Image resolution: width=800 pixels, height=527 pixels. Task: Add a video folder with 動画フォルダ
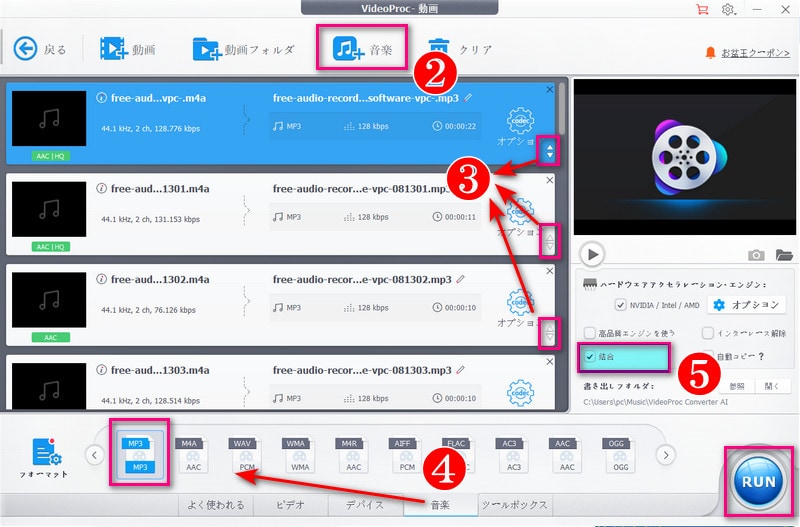point(243,49)
